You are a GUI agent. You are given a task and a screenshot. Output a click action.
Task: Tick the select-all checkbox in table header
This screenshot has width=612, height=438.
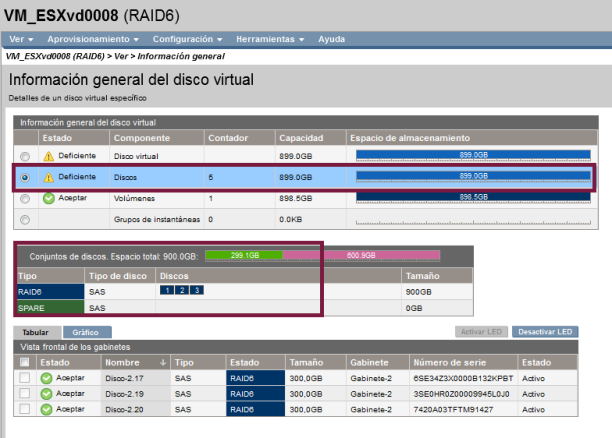25,362
